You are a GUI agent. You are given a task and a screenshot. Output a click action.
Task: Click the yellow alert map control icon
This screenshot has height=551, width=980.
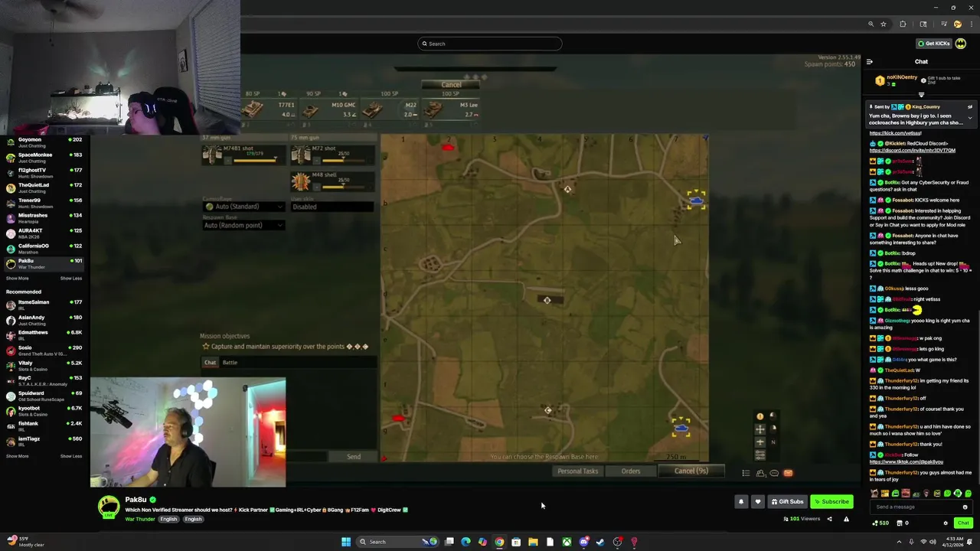tap(759, 416)
